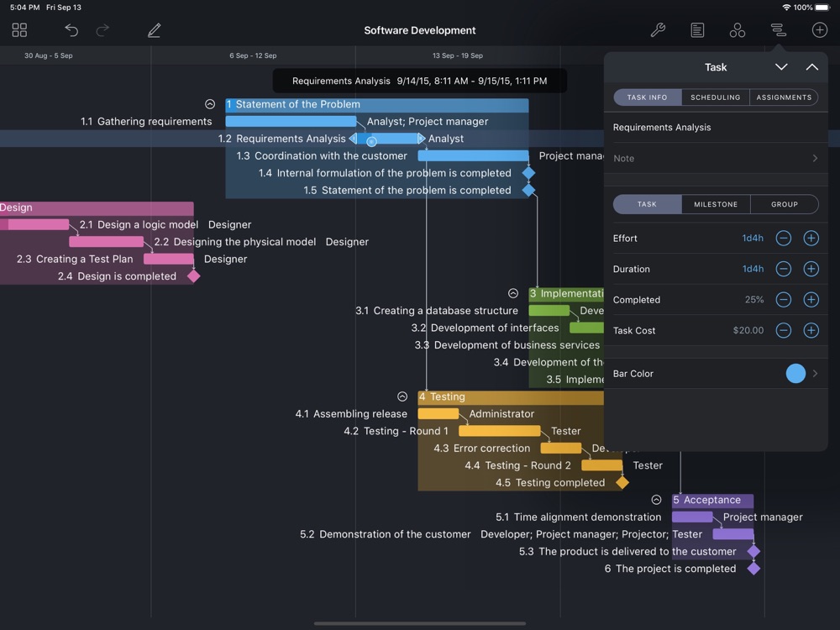Collapse the Acceptance group
Viewport: 840px width, 630px height.
[656, 500]
